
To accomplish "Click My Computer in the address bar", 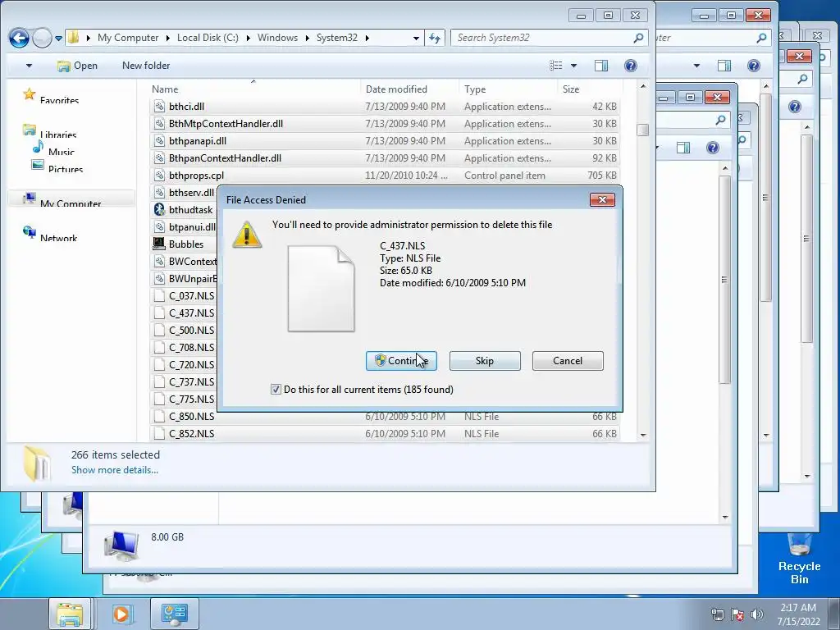I will (x=128, y=38).
